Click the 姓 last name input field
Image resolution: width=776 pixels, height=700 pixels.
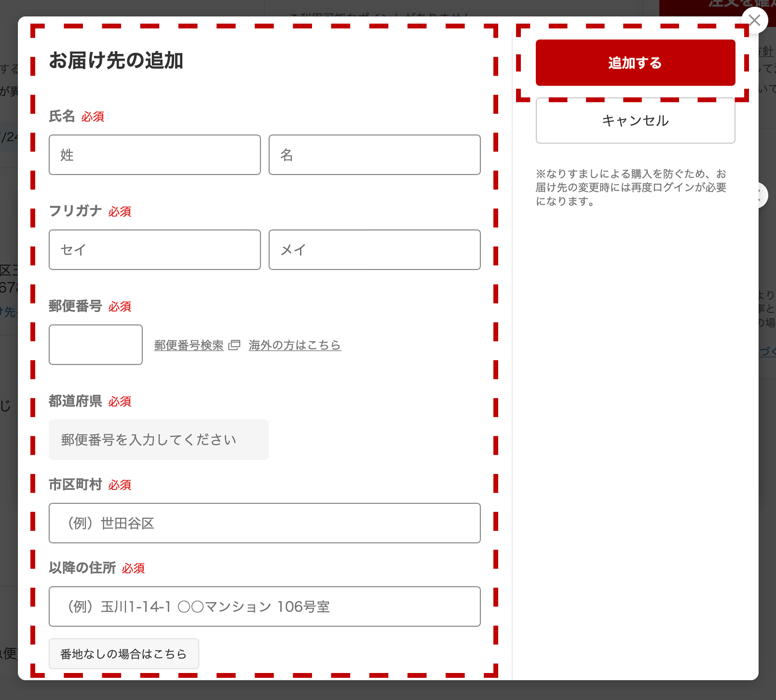point(154,155)
